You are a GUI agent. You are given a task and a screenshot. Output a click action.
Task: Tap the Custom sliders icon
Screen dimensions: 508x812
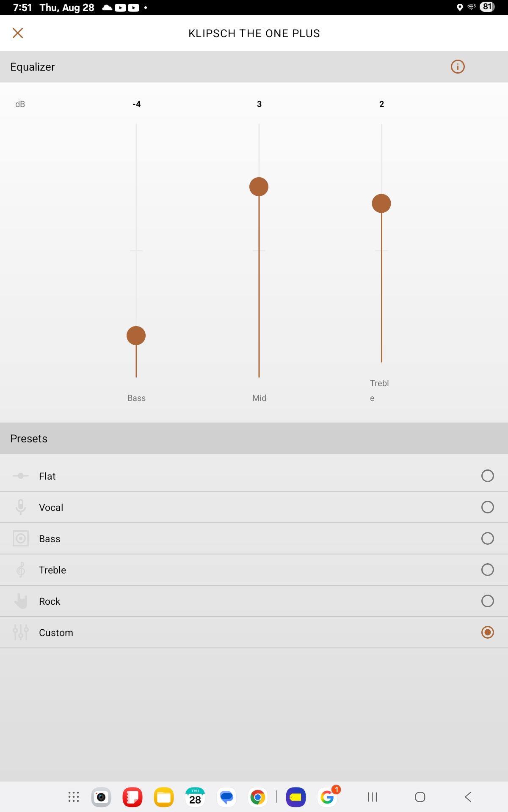click(x=20, y=632)
